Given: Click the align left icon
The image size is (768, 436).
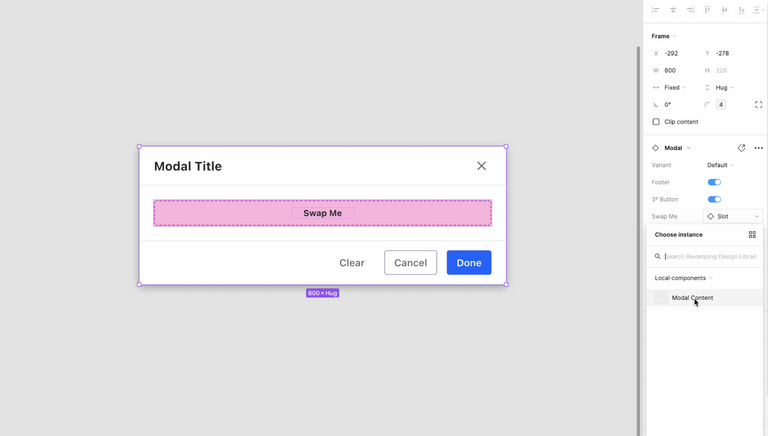Looking at the screenshot, I should click(656, 10).
